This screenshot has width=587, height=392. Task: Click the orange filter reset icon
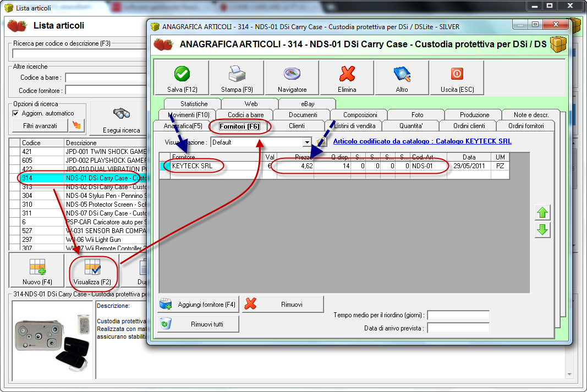point(76,126)
